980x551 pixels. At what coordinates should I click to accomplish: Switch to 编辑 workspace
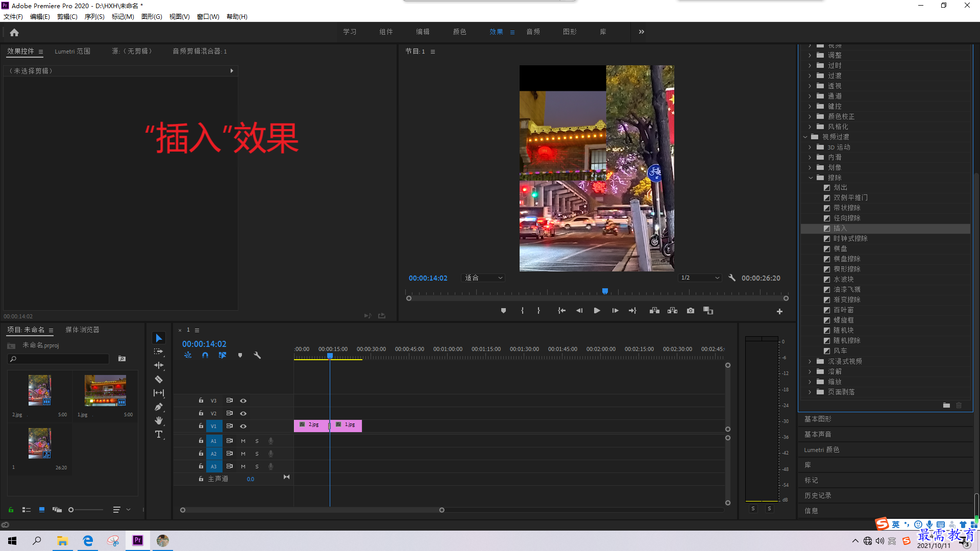pyautogui.click(x=423, y=32)
